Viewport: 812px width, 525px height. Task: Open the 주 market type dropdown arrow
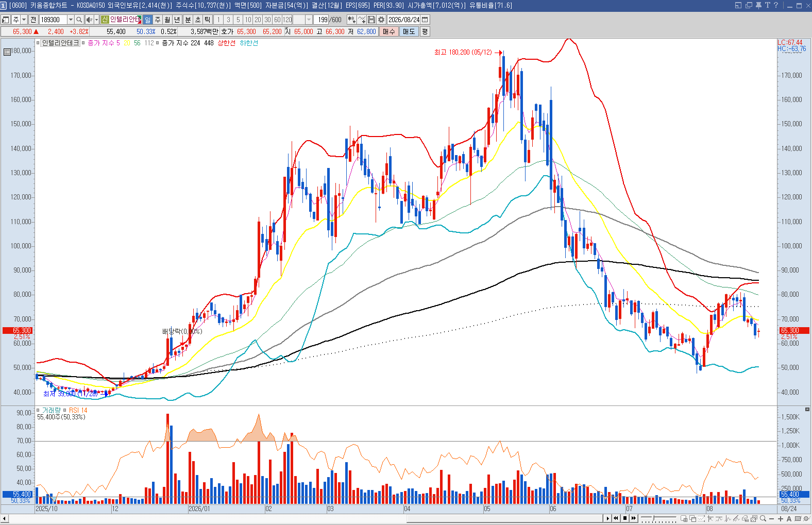click(x=24, y=20)
